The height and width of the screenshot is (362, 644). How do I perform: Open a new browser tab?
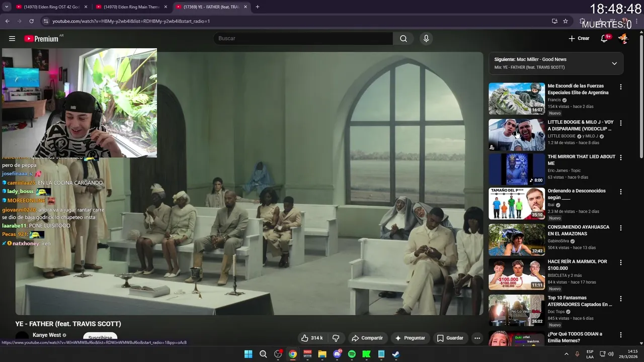[257, 7]
